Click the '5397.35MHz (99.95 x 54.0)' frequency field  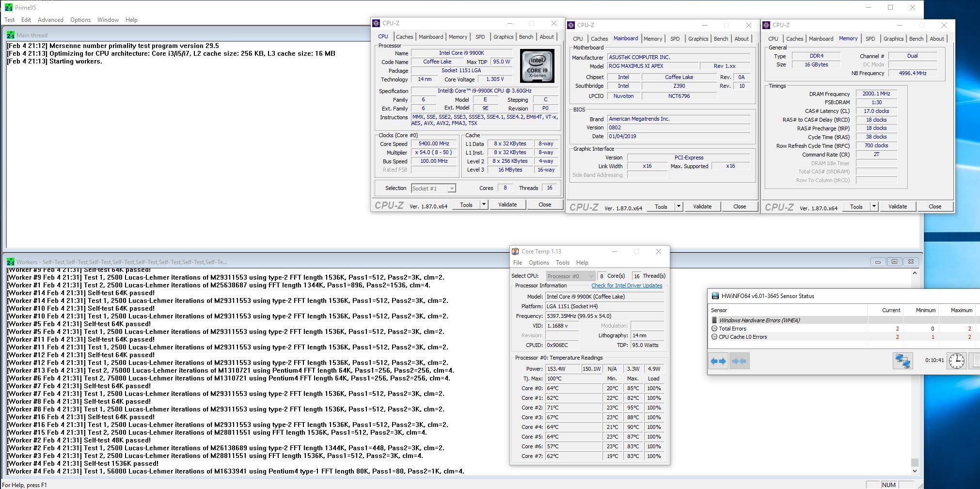coord(604,316)
